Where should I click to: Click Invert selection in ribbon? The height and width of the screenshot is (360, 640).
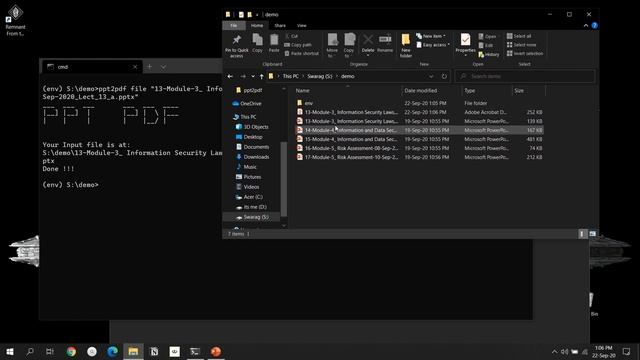[525, 53]
